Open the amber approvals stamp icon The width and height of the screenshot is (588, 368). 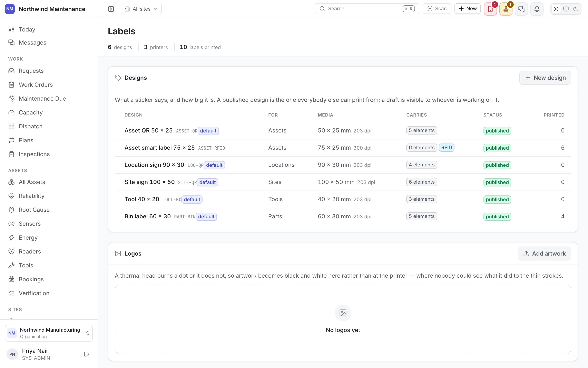(506, 9)
